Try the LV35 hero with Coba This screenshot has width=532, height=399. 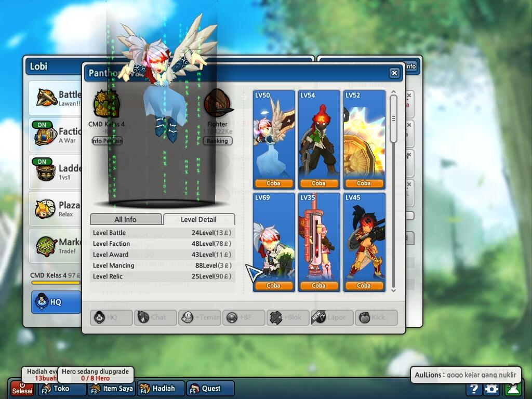318,286
